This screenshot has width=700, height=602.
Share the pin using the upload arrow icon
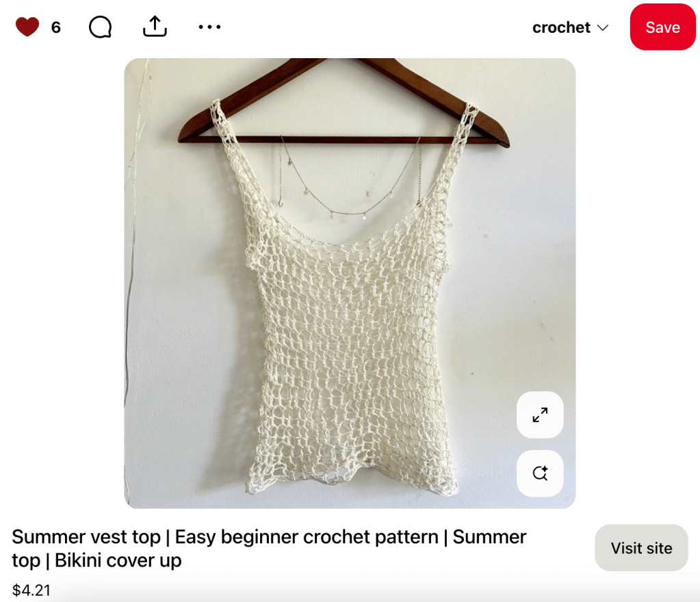tap(155, 26)
